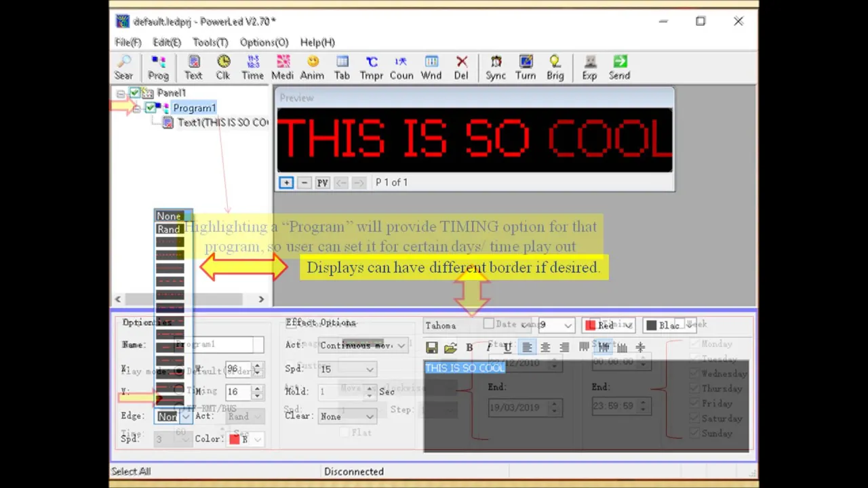Viewport: 868px width, 488px height.
Task: Select Program1 in the tree
Action: pyautogui.click(x=194, y=108)
